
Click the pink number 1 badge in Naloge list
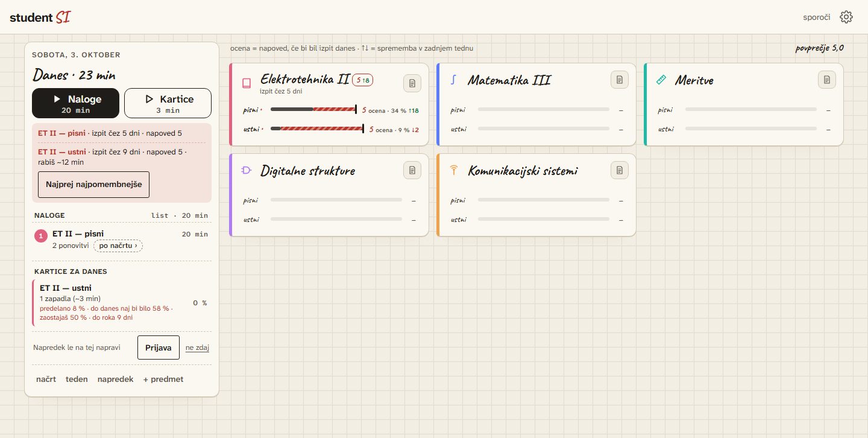tap(41, 236)
